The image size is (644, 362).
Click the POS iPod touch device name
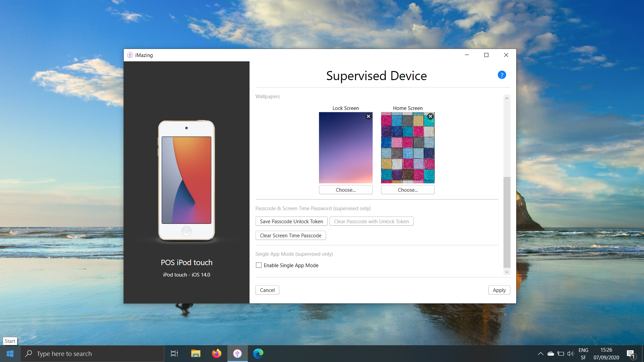(x=186, y=262)
